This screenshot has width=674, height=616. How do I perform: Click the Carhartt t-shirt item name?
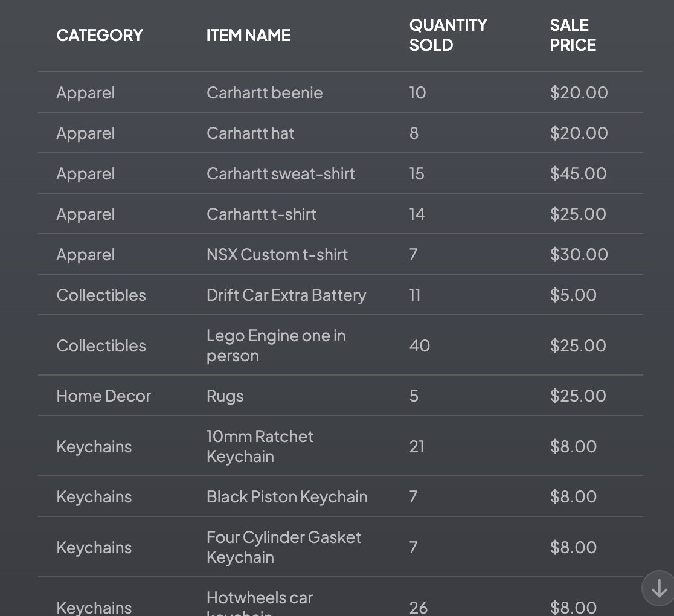tap(262, 214)
